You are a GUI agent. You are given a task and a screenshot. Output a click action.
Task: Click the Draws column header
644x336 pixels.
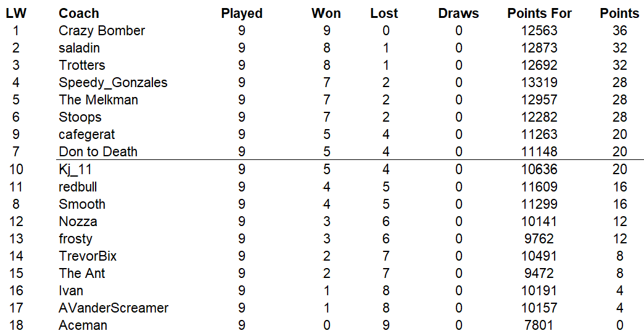tap(458, 14)
